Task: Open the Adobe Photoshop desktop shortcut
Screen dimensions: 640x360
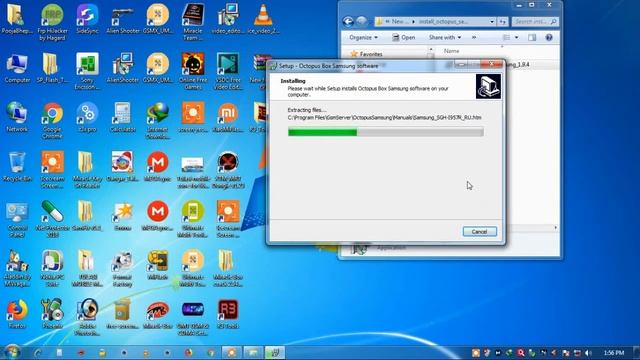Action: [x=87, y=317]
